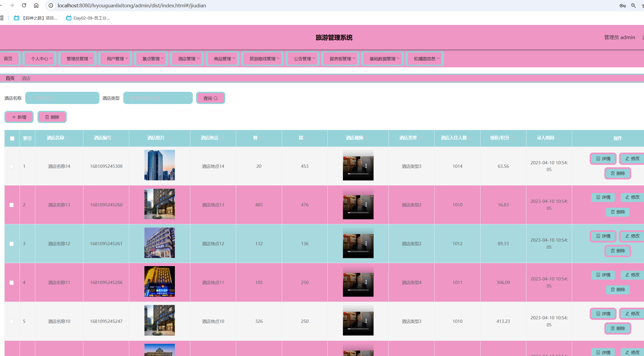This screenshot has height=356, width=644.
Task: Click the browser home icon
Action: 36,5
